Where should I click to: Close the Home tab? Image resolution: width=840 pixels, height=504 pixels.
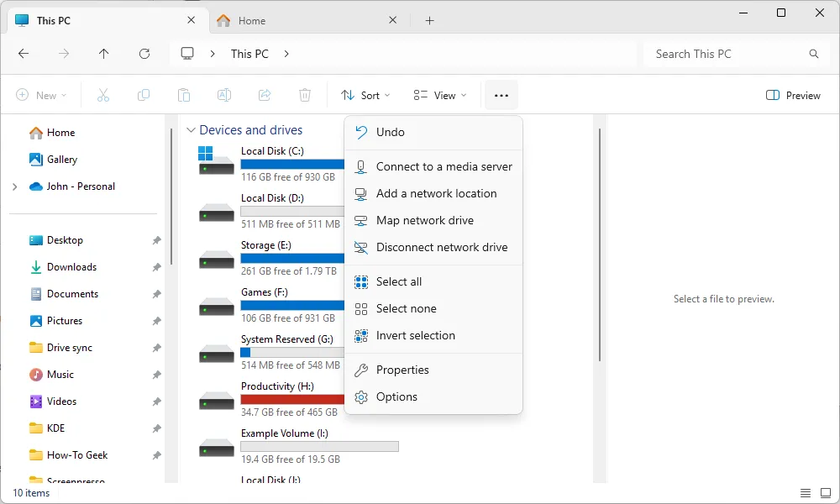(392, 20)
